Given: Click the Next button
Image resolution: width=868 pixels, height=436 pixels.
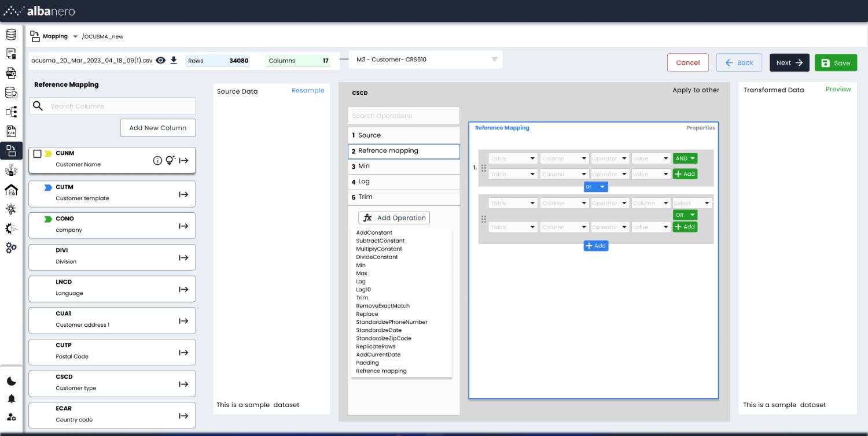Looking at the screenshot, I should point(789,62).
